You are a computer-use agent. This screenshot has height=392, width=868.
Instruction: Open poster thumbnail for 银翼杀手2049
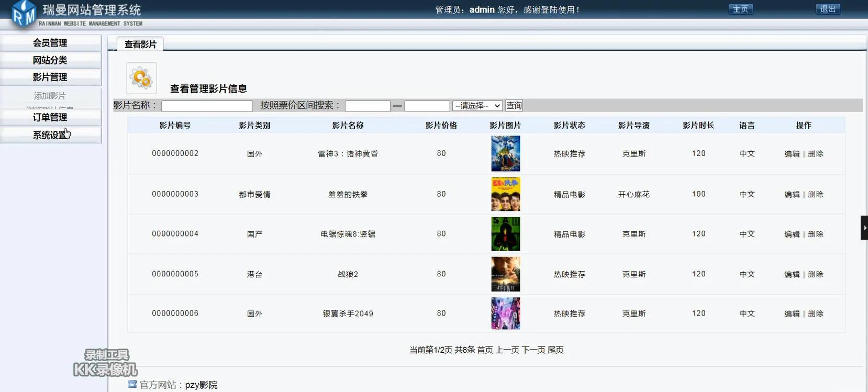tap(506, 313)
